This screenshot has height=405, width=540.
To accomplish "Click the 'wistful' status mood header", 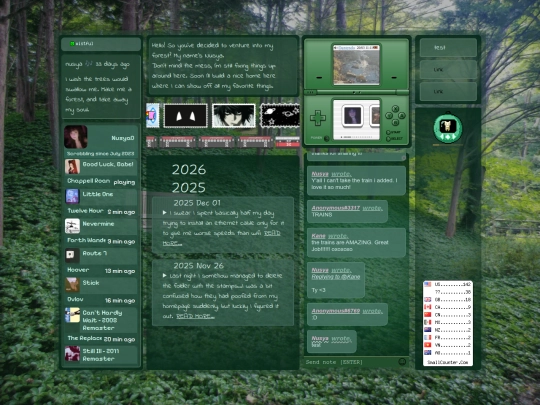I will 101,44.
